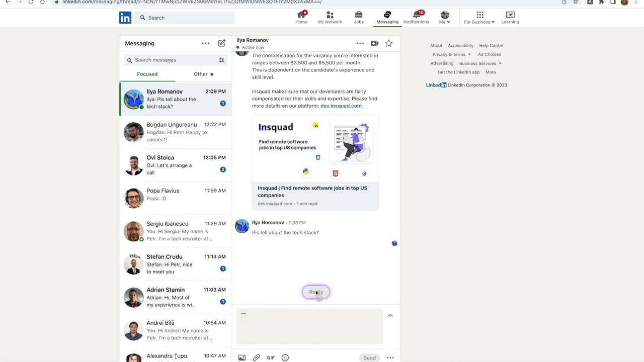Expand Business Services dropdown
This screenshot has height=362, width=644.
480,63
